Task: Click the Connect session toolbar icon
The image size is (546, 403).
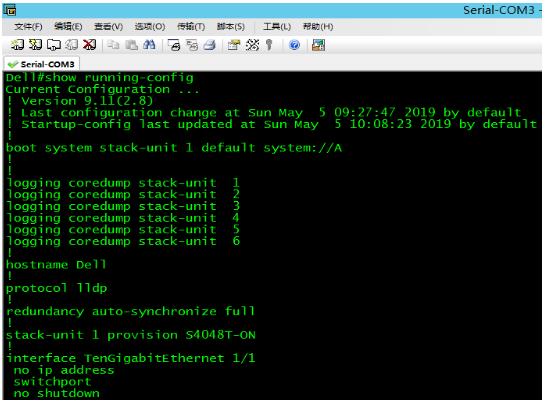Action: coord(17,45)
